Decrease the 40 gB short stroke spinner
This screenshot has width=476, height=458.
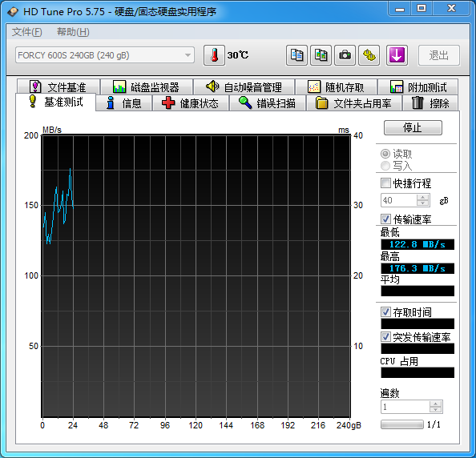422,203
